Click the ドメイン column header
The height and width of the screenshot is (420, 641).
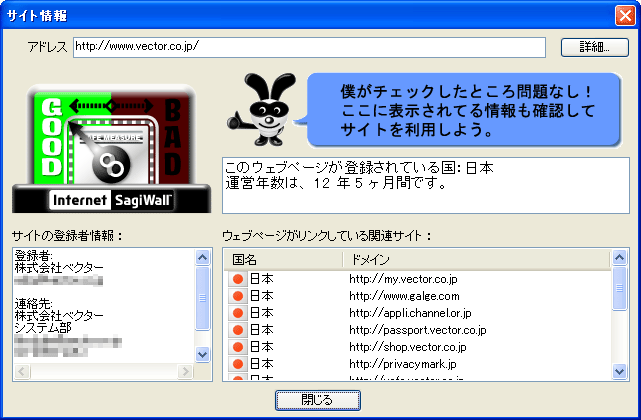[477, 259]
